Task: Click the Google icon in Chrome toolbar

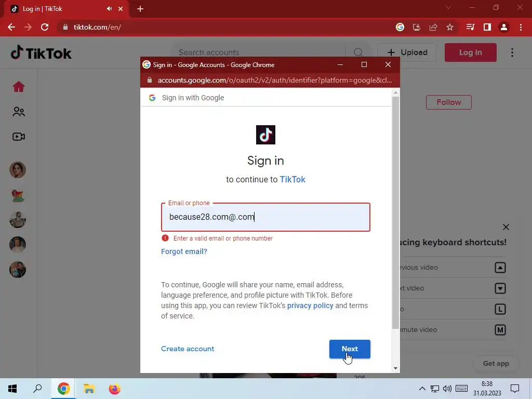Action: [400, 27]
